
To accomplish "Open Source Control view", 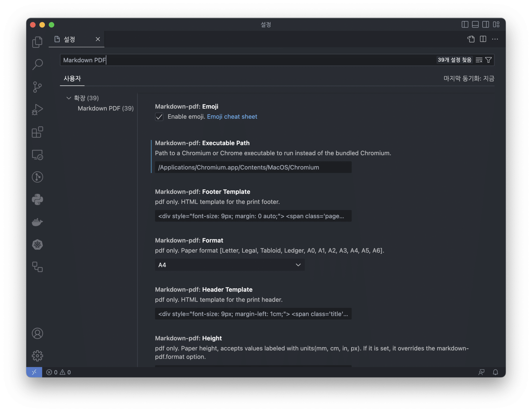I will click(37, 87).
